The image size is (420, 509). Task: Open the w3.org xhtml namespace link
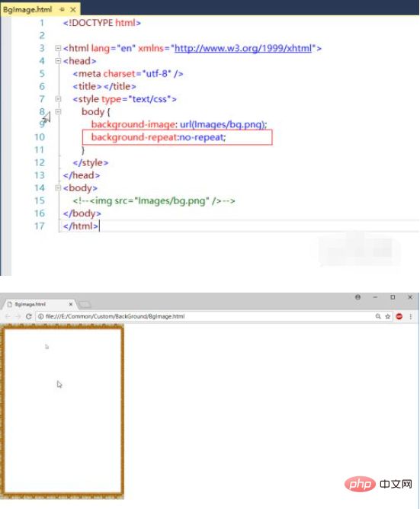243,48
